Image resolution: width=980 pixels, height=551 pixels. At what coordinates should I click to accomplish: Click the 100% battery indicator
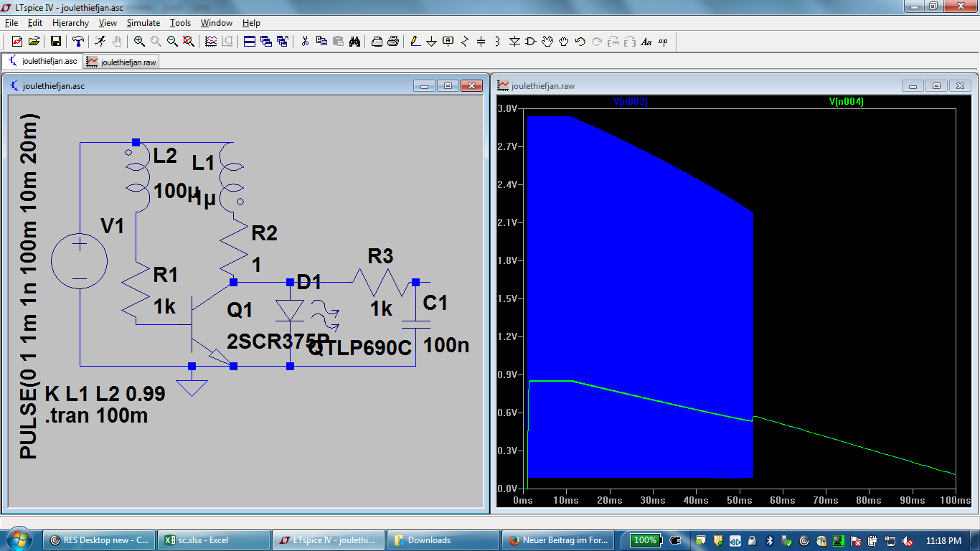pyautogui.click(x=645, y=540)
